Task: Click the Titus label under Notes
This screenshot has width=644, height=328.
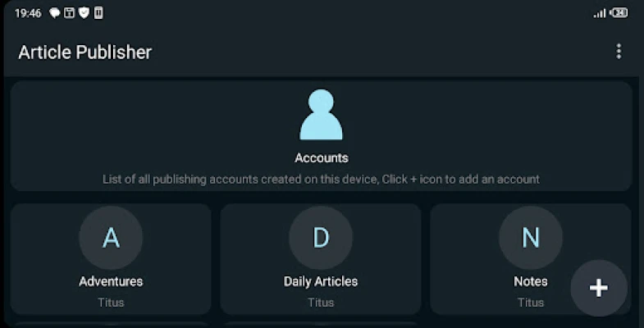Action: click(x=531, y=303)
